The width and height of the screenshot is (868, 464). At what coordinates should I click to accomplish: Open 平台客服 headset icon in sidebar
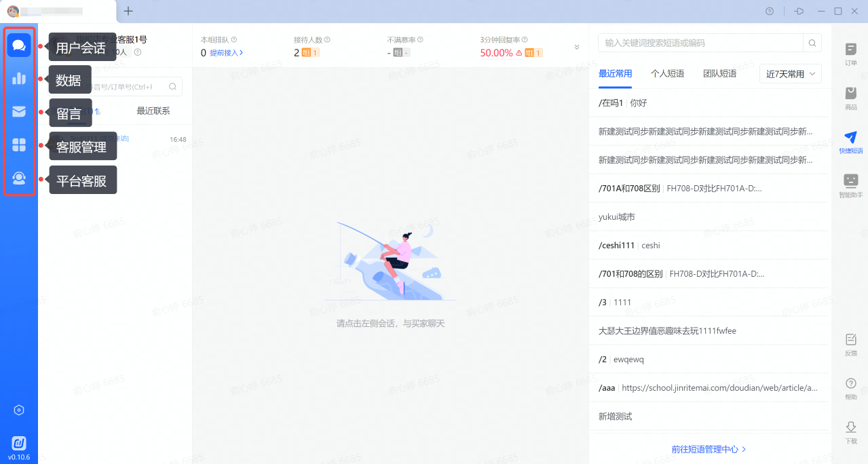coord(19,178)
